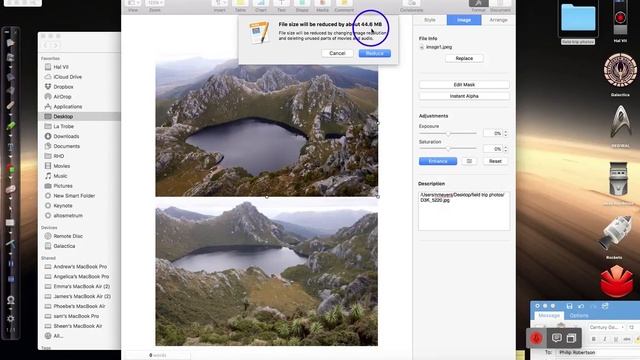Click the Saturation slider
Image resolution: width=640 pixels, height=360 pixels.
pyautogui.click(x=448, y=149)
